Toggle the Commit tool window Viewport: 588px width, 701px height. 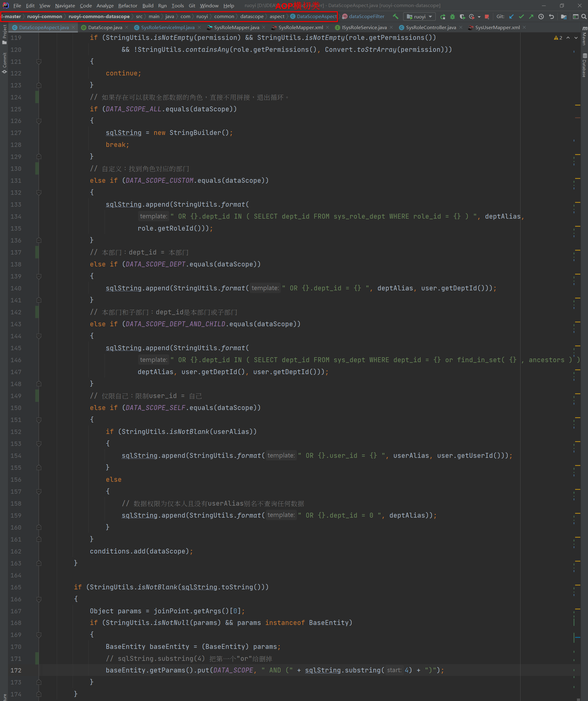[x=4, y=63]
